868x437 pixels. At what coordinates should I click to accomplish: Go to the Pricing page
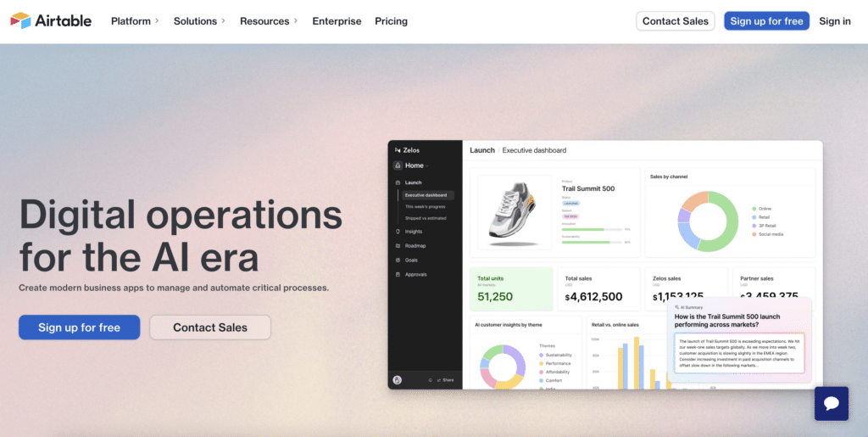pos(391,21)
